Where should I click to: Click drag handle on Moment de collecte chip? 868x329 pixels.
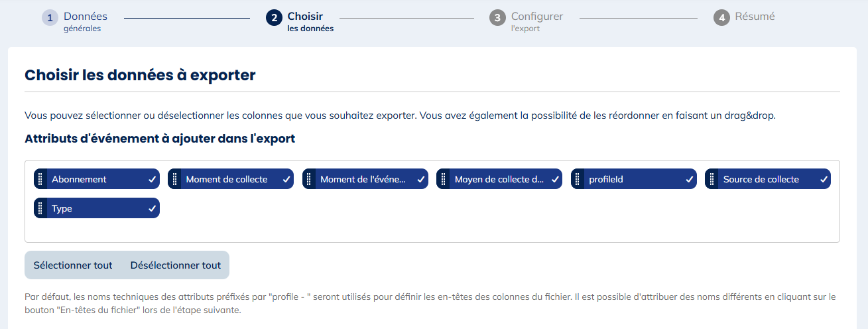tap(174, 179)
